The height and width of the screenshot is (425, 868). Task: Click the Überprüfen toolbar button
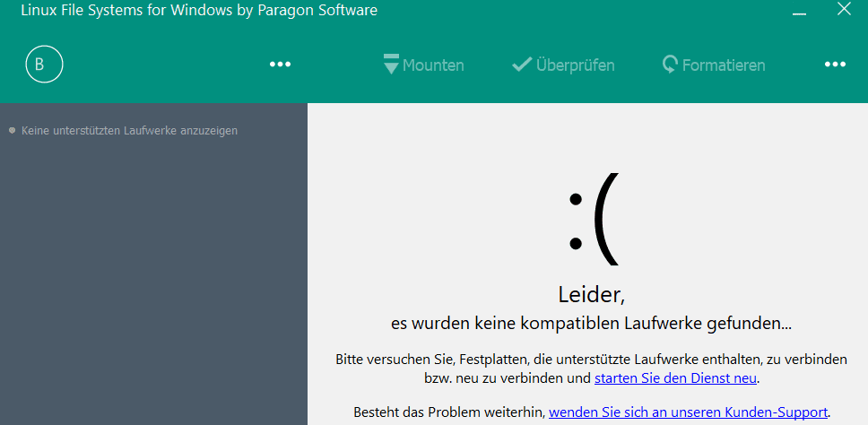563,65
